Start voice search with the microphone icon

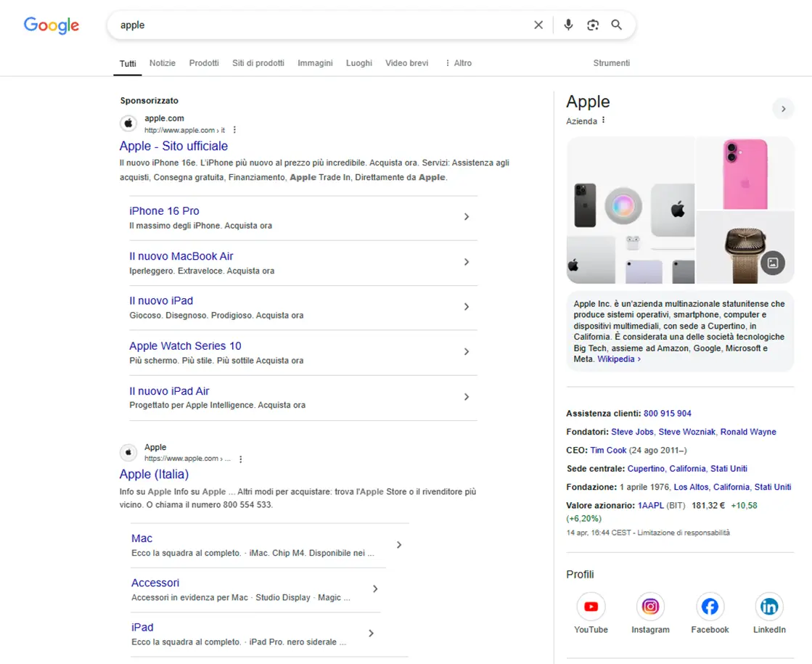point(568,25)
